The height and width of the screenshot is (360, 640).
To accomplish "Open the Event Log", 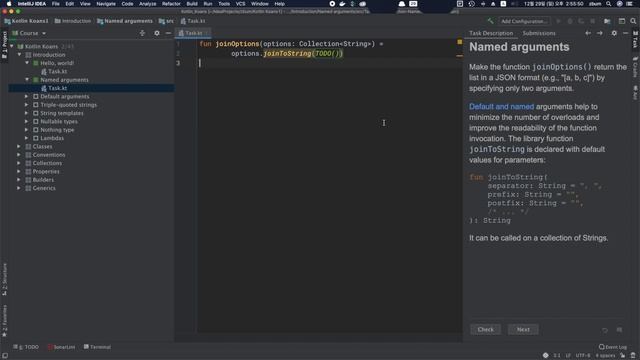I will tap(613, 347).
